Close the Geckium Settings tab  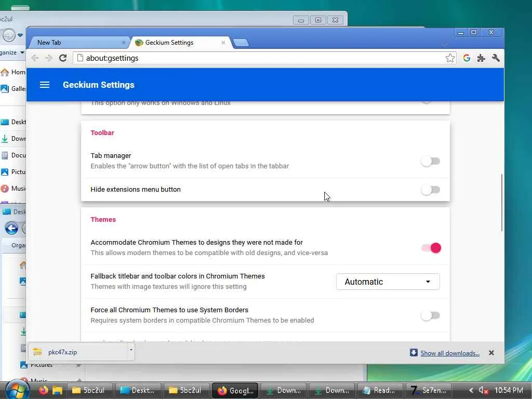pos(223,43)
